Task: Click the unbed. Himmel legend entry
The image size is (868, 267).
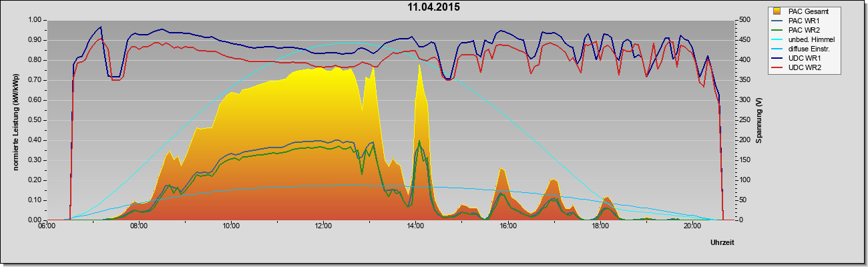Action: (804, 39)
